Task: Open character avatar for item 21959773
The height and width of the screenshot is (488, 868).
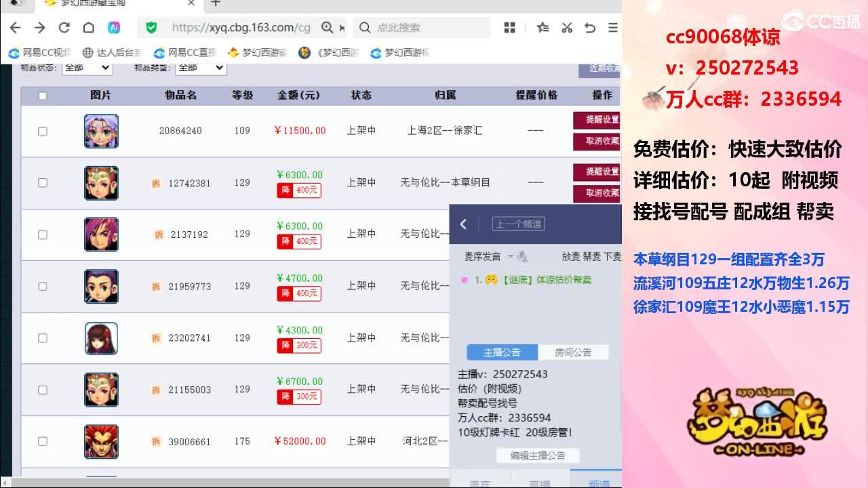Action: [101, 286]
